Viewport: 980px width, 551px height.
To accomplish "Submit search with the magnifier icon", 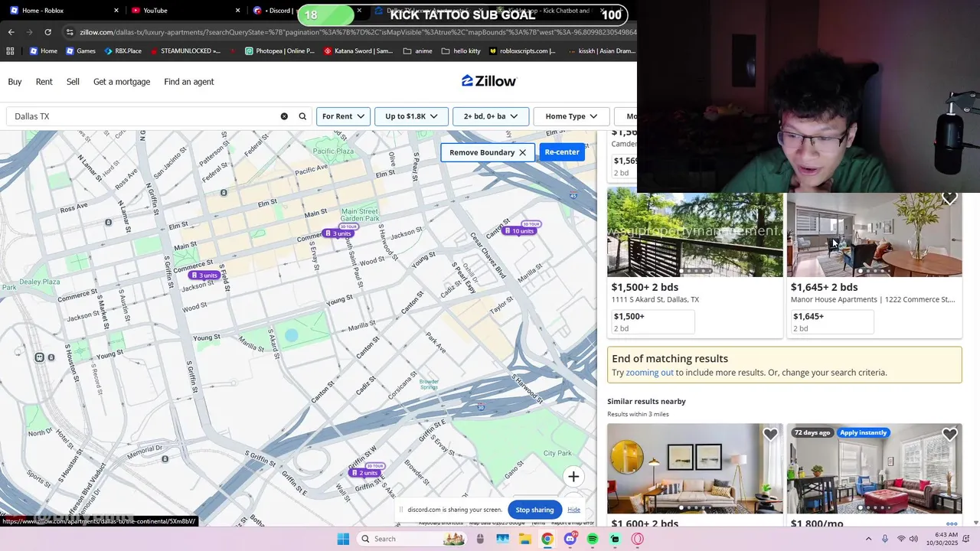I will [302, 116].
